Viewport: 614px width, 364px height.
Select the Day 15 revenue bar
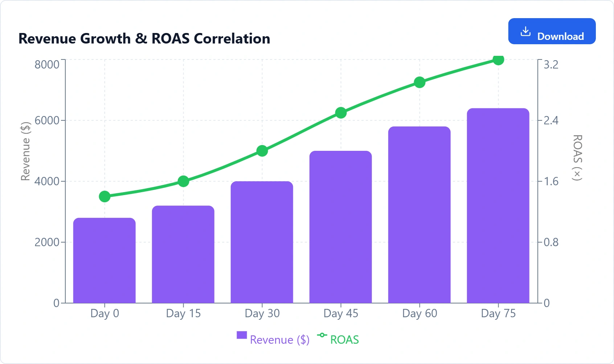point(183,254)
